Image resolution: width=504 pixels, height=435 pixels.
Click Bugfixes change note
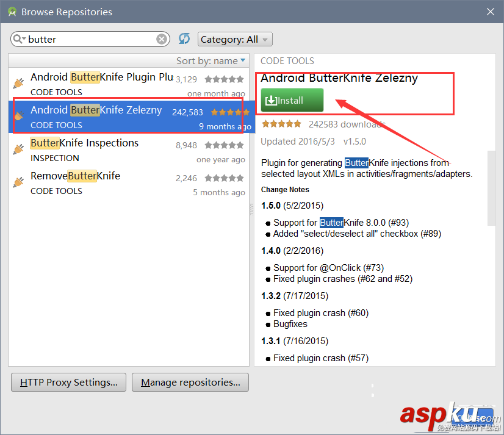coord(290,324)
